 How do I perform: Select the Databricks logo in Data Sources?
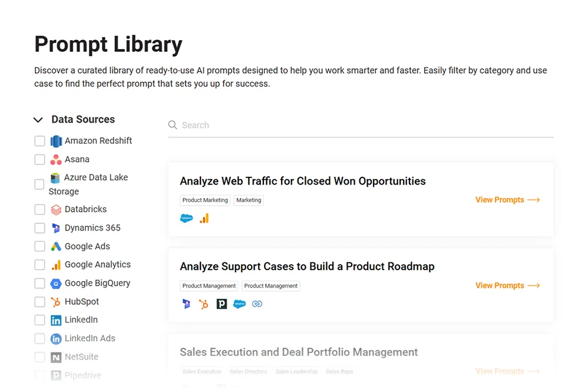(x=56, y=209)
